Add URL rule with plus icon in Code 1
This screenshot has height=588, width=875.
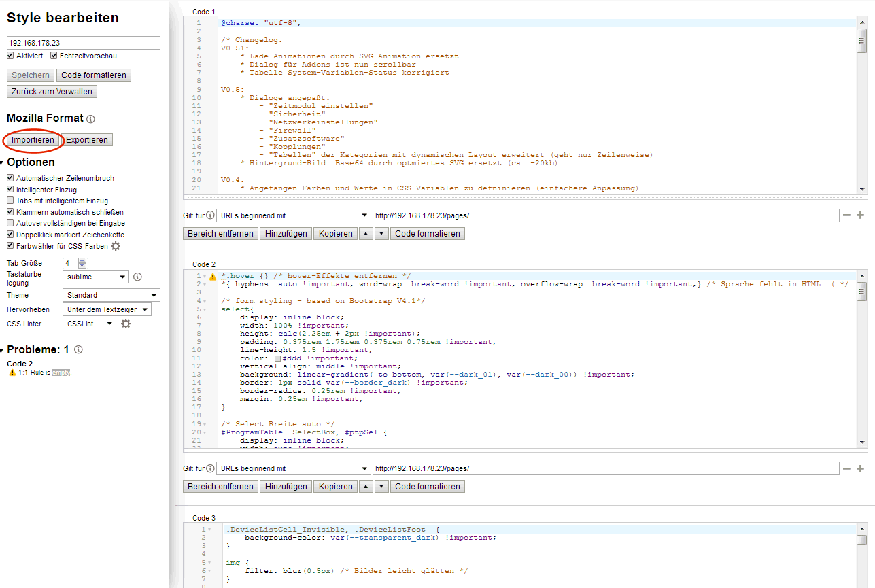[x=860, y=215]
